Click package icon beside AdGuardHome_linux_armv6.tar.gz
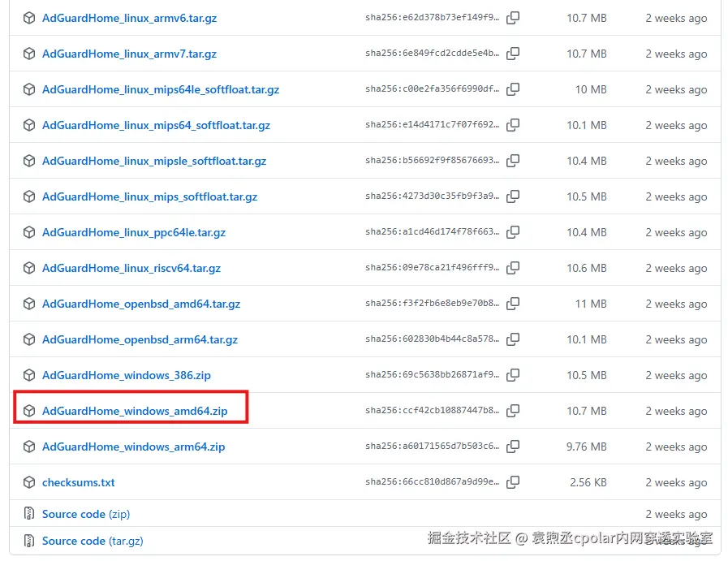Screen dimensions: 728x561 pos(29,18)
